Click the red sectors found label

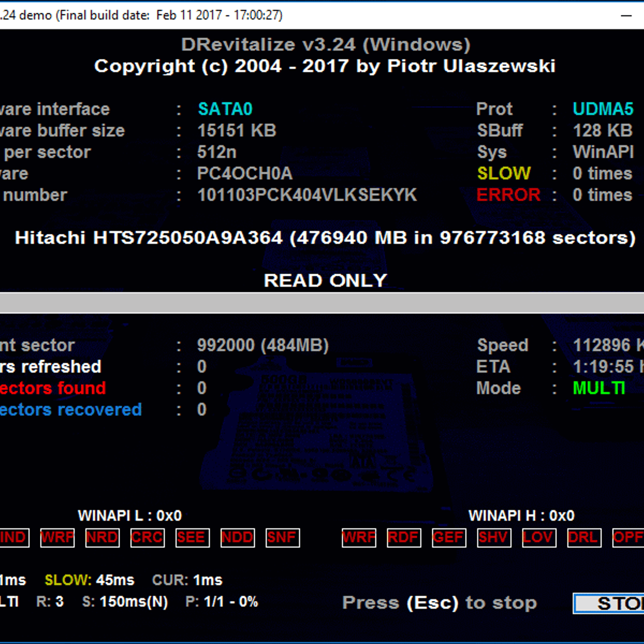point(53,388)
